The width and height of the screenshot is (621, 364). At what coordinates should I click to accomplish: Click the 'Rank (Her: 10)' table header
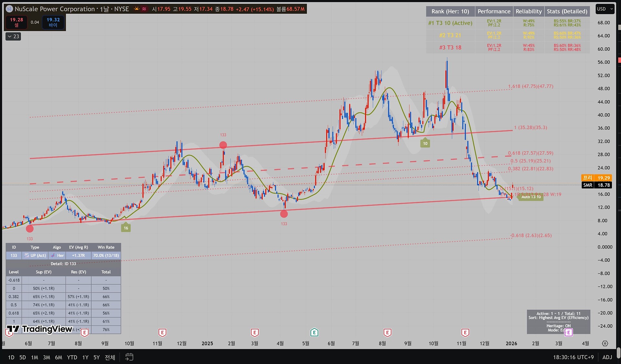click(450, 11)
